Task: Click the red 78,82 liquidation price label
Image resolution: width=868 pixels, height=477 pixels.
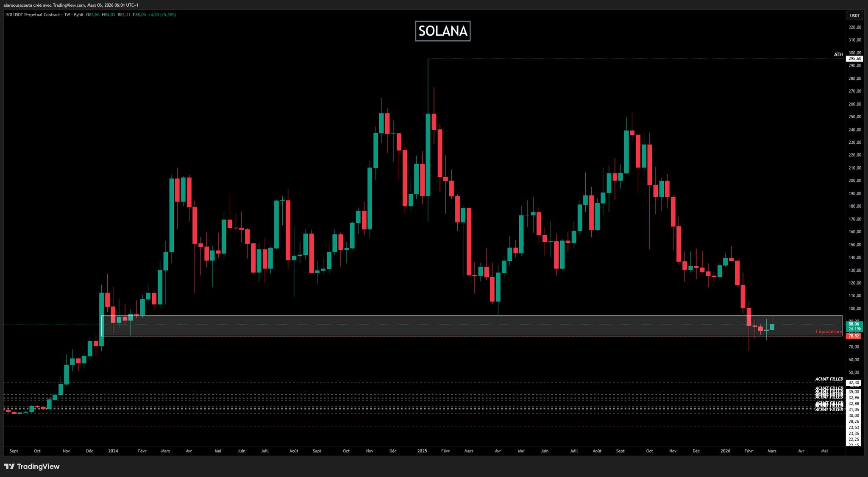Action: click(x=854, y=336)
